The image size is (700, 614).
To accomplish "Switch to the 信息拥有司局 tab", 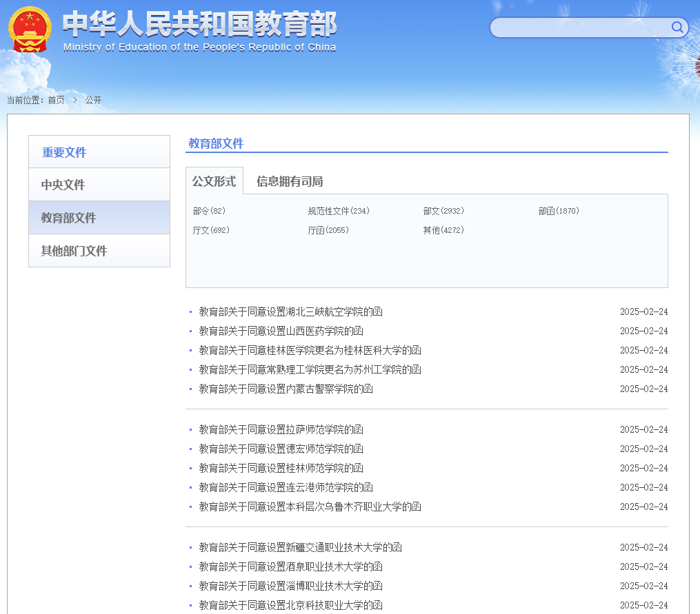I will click(290, 181).
